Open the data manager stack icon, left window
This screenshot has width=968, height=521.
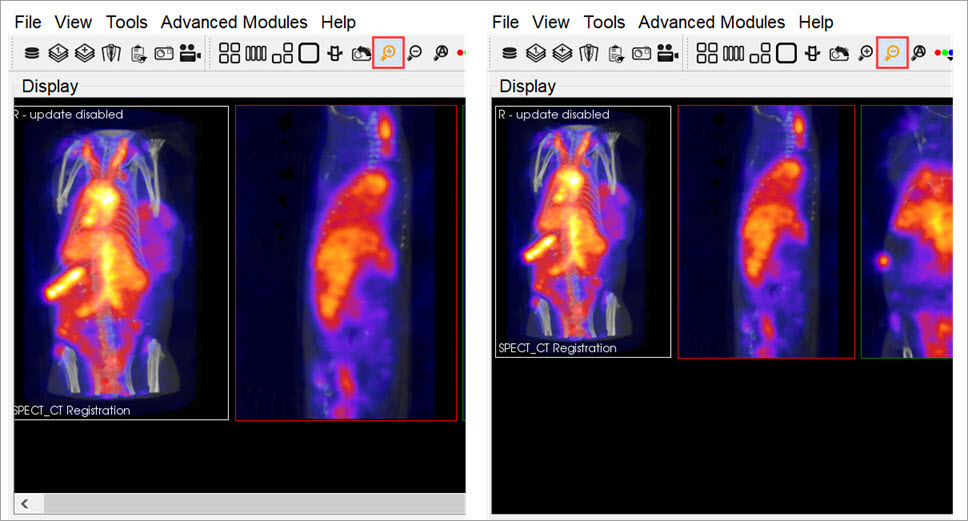tap(32, 53)
